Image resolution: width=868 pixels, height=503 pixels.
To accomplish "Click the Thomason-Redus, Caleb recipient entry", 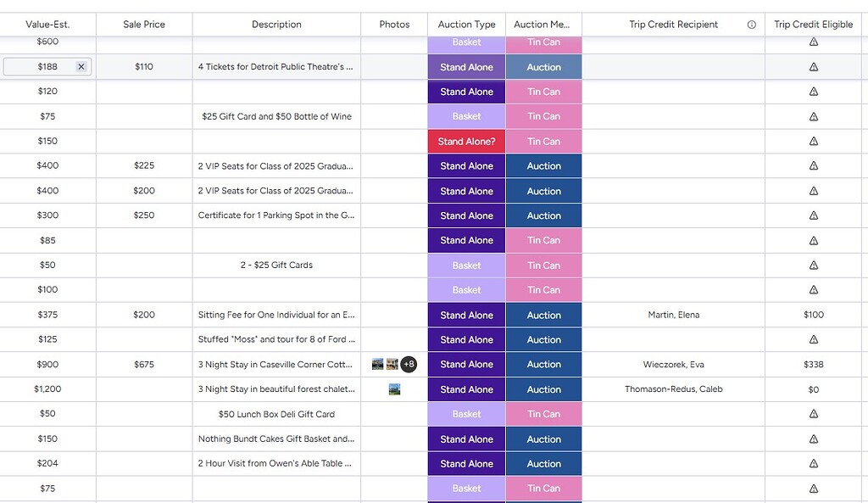I will pyautogui.click(x=673, y=388).
